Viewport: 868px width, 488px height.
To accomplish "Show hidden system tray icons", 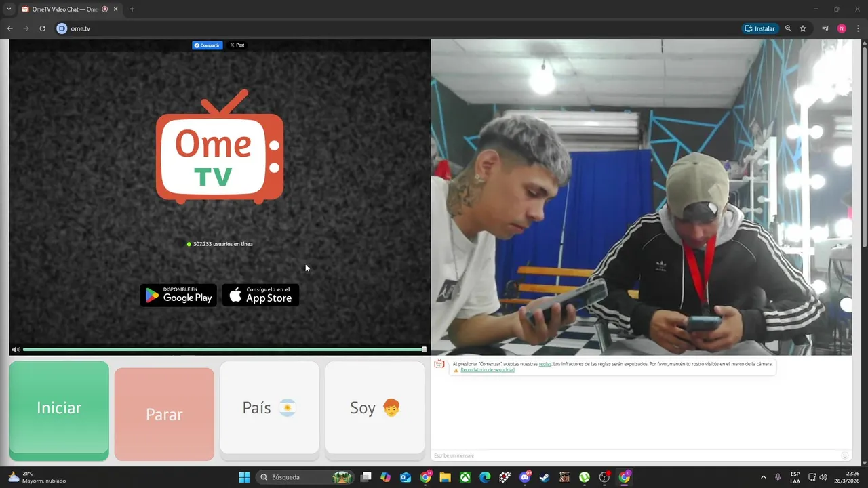I will tap(763, 477).
